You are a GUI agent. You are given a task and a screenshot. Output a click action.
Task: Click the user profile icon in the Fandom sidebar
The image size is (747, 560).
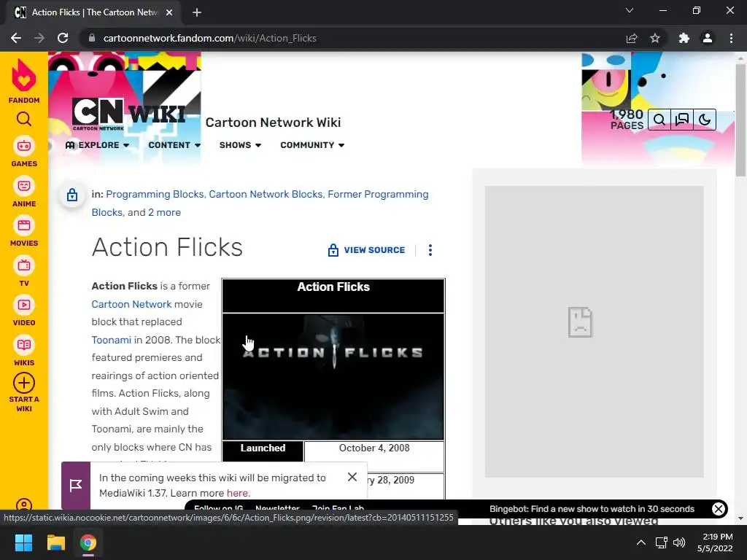(x=24, y=505)
